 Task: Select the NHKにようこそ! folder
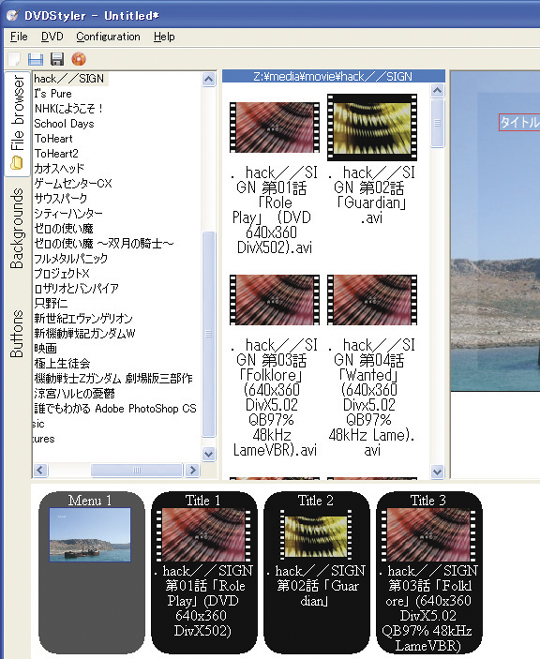tap(69, 108)
